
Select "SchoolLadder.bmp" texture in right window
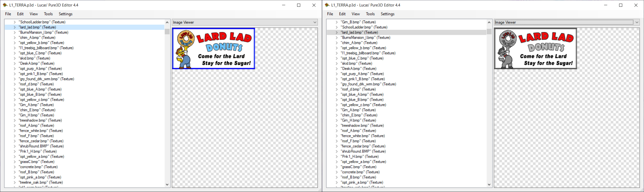tap(364, 27)
